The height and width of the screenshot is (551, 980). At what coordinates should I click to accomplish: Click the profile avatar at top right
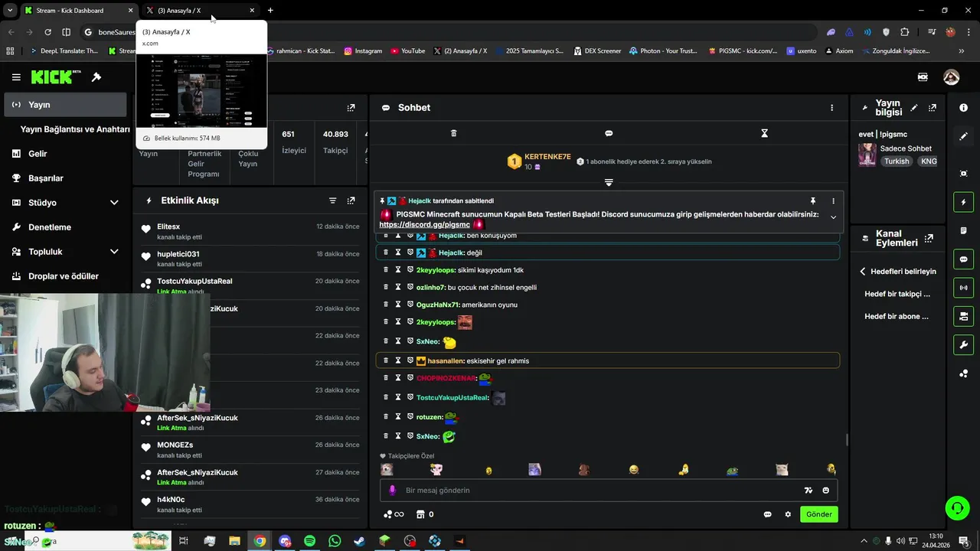(x=951, y=77)
